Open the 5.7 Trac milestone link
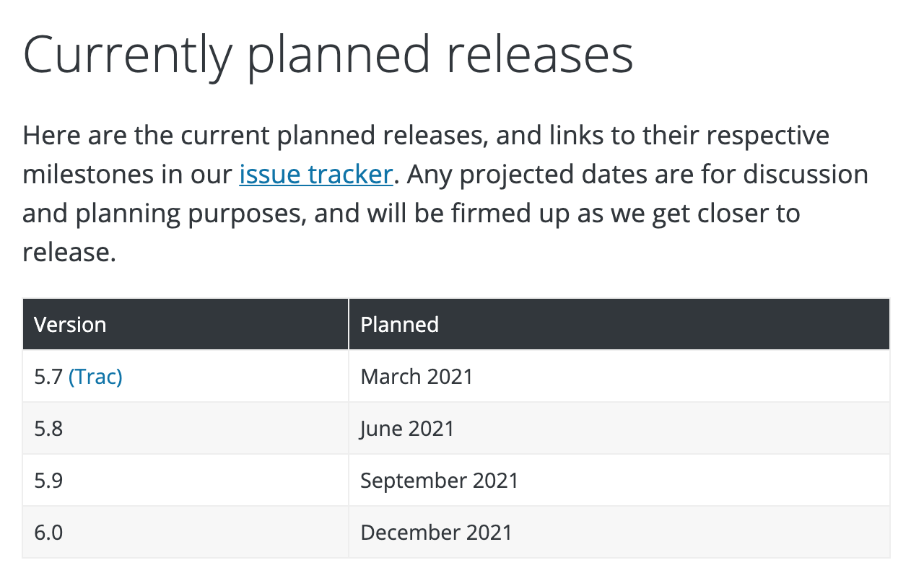Image resolution: width=924 pixels, height=586 pixels. (x=95, y=376)
